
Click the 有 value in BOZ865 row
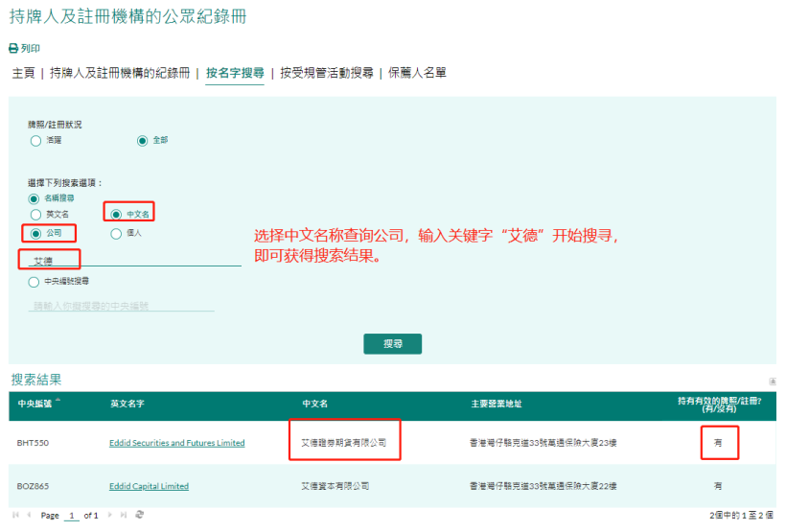point(718,486)
